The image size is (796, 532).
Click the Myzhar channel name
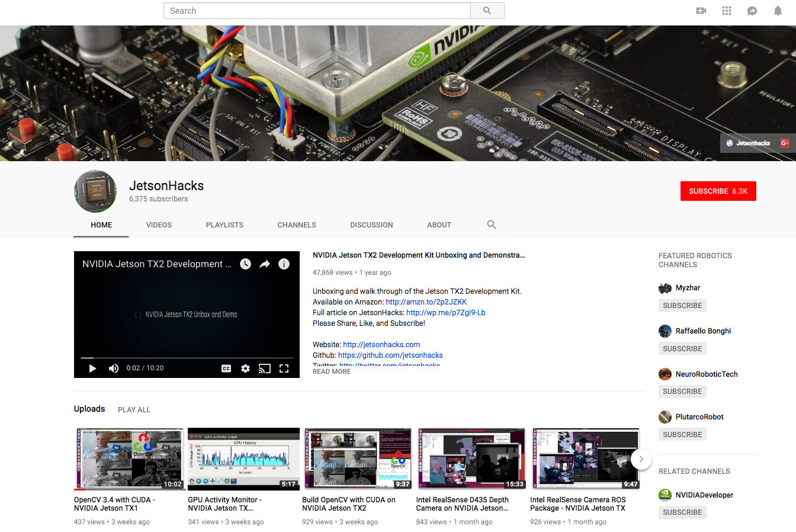(x=688, y=288)
